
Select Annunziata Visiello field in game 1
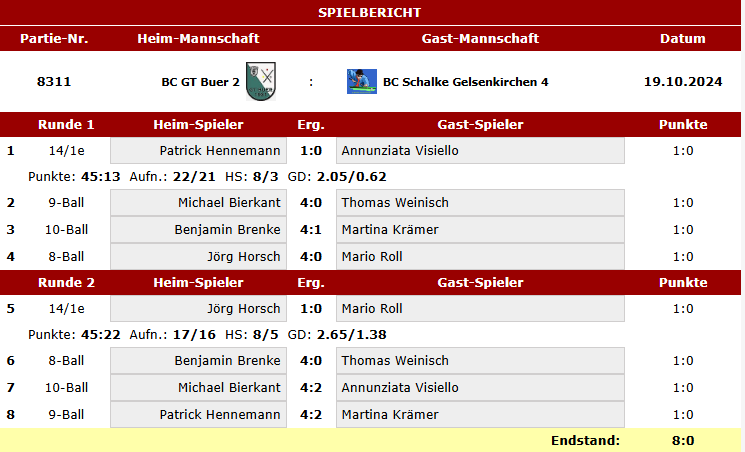480,151
